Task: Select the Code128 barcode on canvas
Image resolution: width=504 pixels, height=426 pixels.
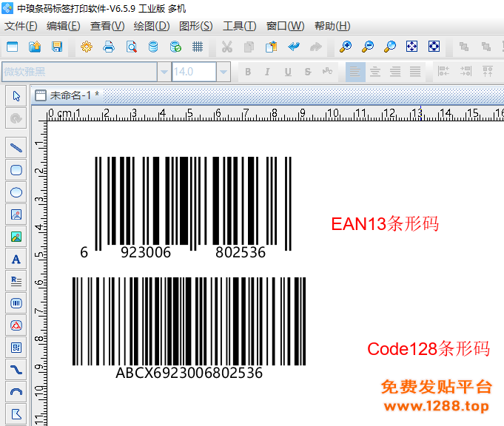Action: tap(189, 328)
